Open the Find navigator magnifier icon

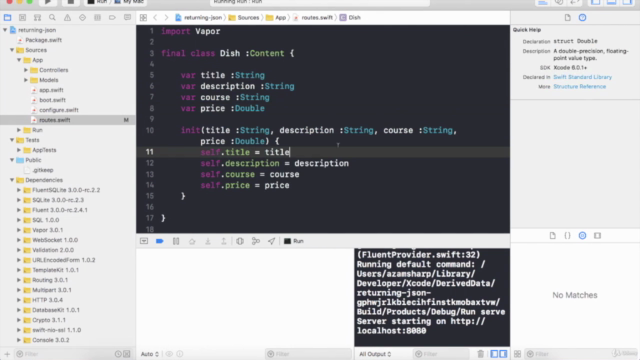[52, 18]
